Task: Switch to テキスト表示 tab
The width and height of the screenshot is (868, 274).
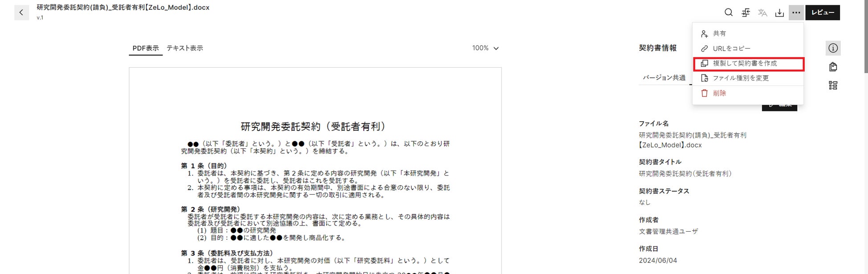Action: tap(185, 48)
